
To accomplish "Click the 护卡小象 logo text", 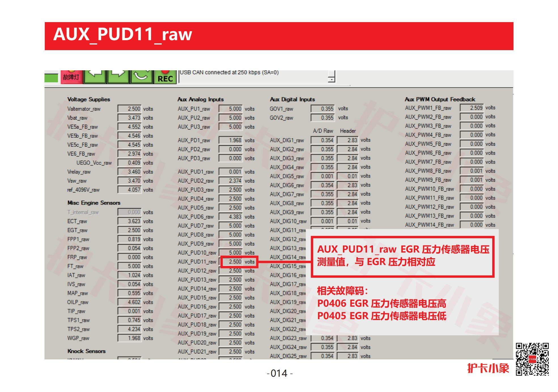I will coord(488,368).
